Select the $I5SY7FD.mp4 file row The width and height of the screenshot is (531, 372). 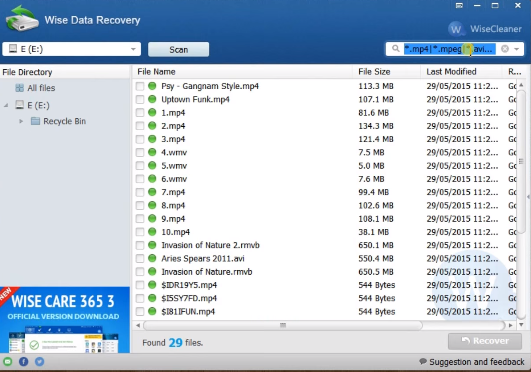point(325,298)
